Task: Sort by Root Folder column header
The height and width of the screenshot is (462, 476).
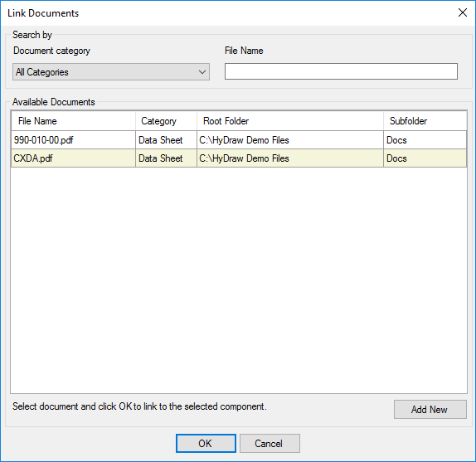Action: pos(290,121)
